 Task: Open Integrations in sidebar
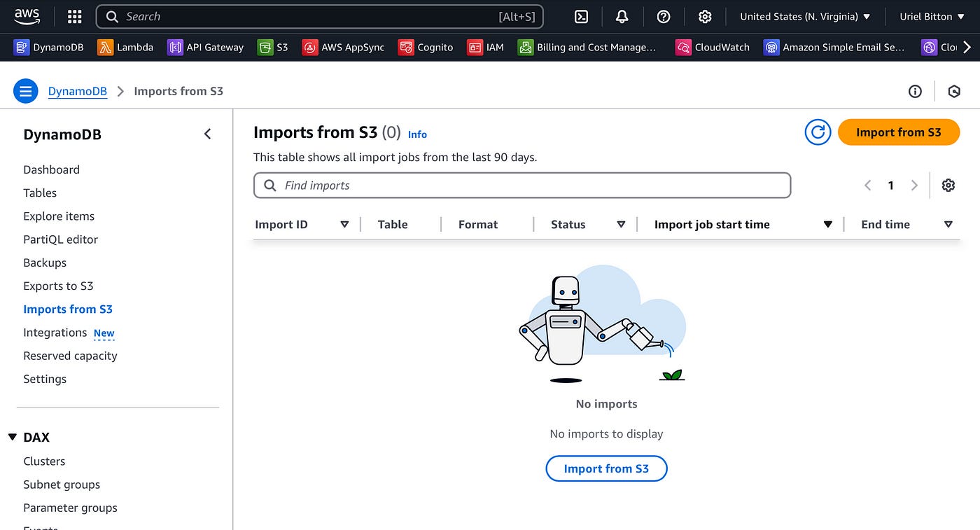pos(55,333)
